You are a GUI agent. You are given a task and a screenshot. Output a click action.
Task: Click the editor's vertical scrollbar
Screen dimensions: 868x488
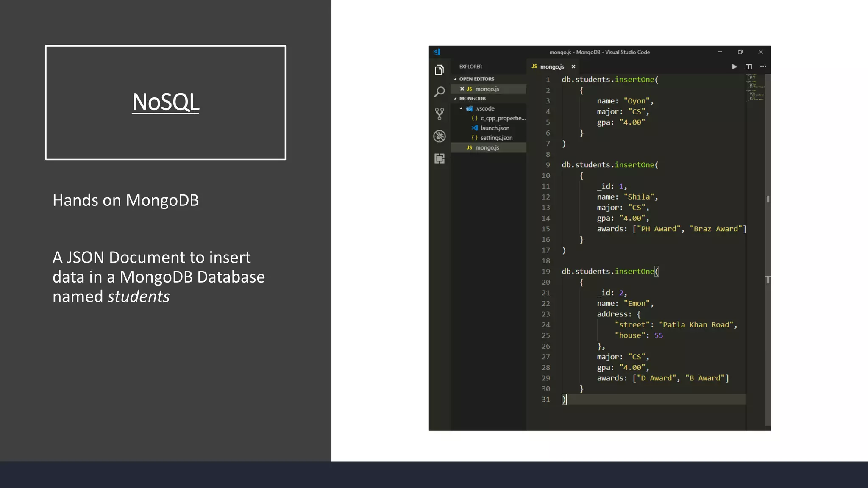[x=768, y=237]
